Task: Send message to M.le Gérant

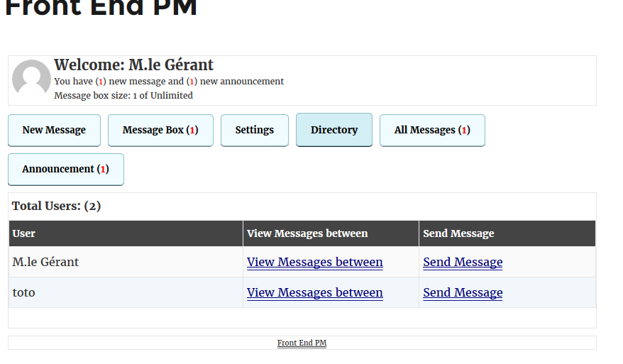Action: (x=463, y=263)
